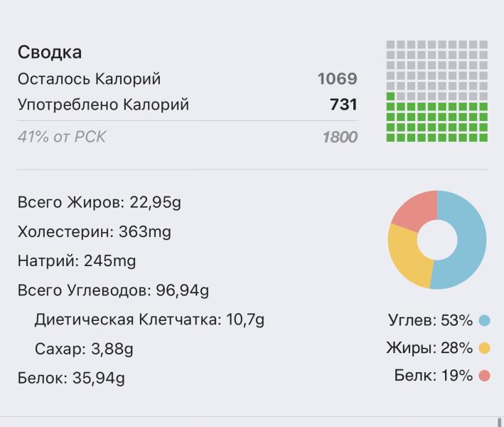The image size is (504, 427).
Task: Click the green consumed-calories squares in grid
Action: pyautogui.click(x=437, y=122)
